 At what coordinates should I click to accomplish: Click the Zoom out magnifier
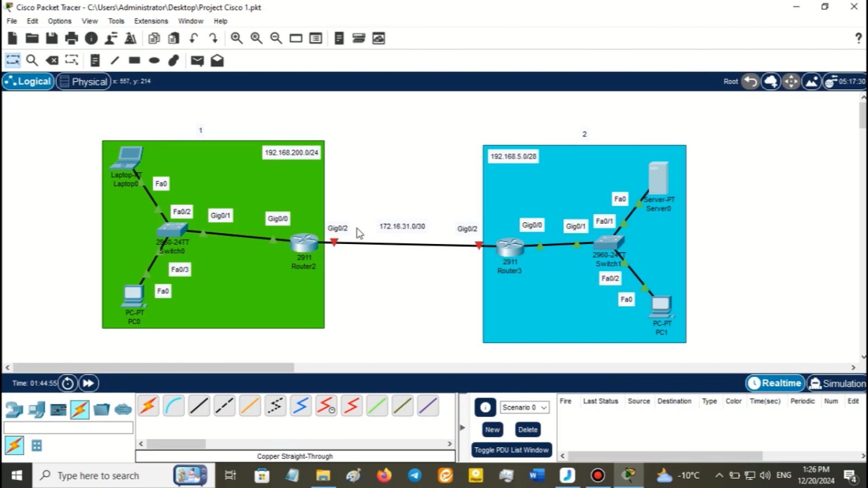coord(276,38)
